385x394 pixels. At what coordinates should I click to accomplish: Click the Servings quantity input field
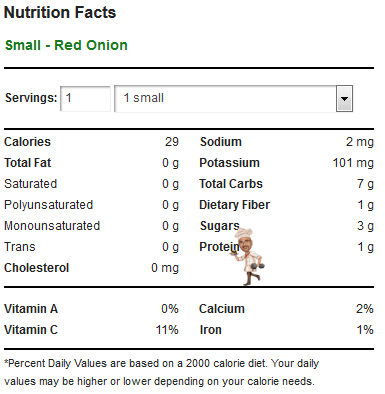point(85,99)
